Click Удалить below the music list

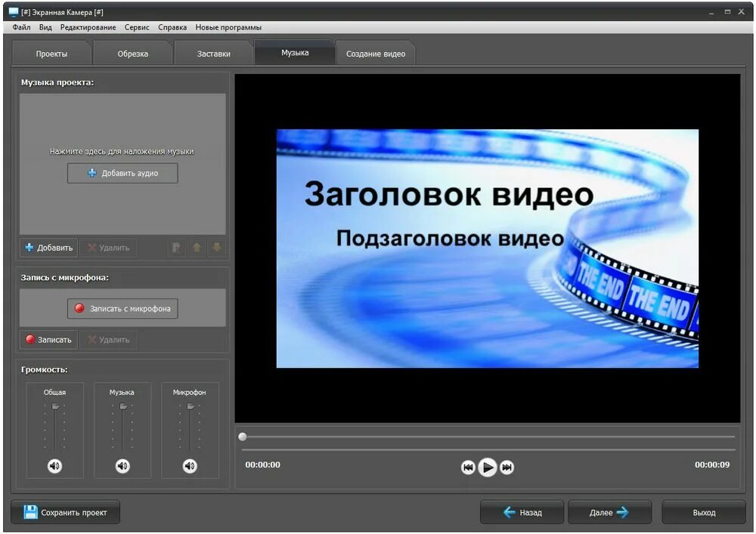pos(108,248)
